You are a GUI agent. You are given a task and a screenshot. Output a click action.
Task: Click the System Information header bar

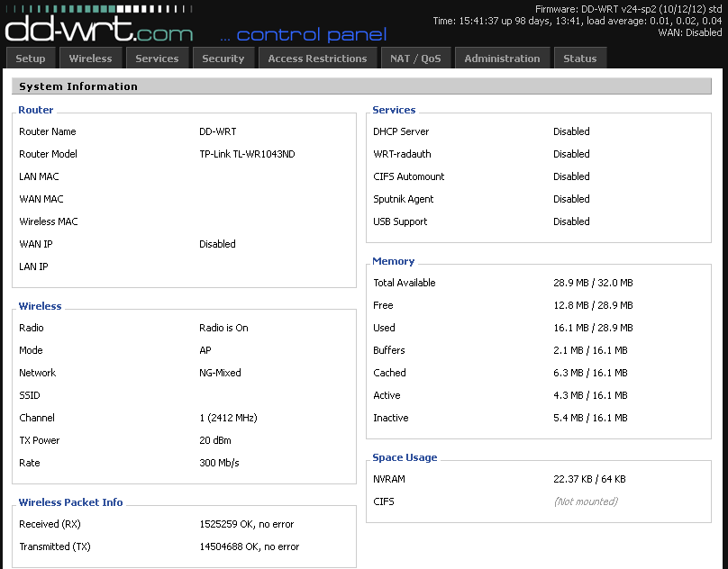pos(361,86)
